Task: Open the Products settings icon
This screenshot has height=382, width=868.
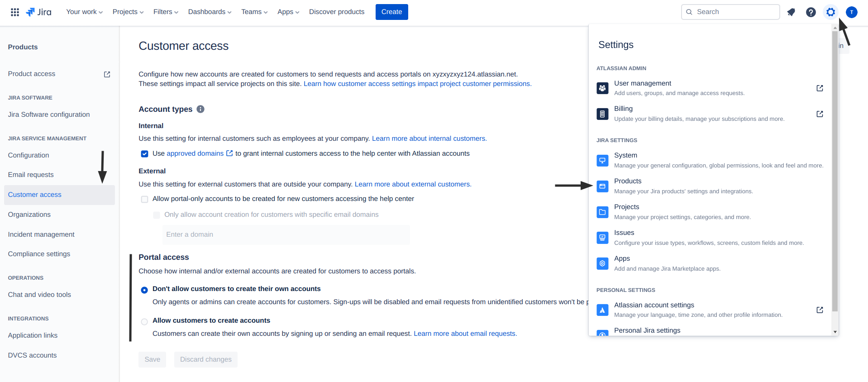Action: tap(602, 186)
